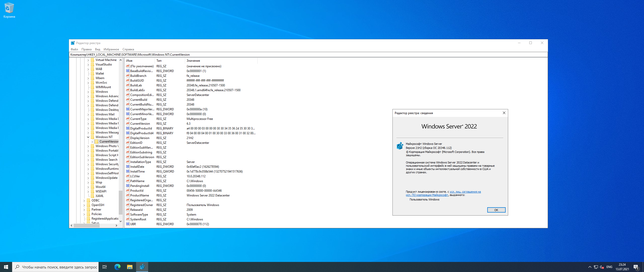Select the RegisteredOwner value row
The image size is (644, 272).
click(x=191, y=205)
